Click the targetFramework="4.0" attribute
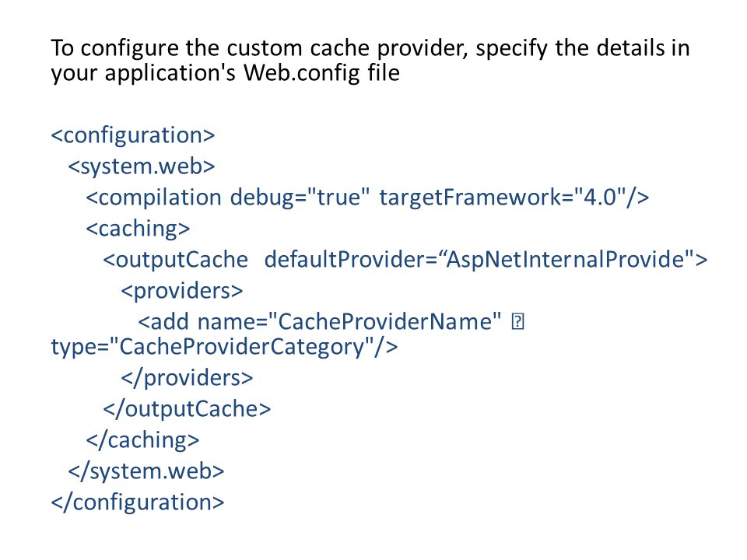 pyautogui.click(x=514, y=198)
